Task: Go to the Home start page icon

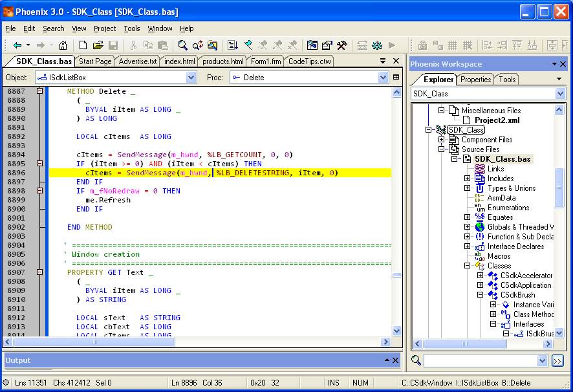Action: 63,45
